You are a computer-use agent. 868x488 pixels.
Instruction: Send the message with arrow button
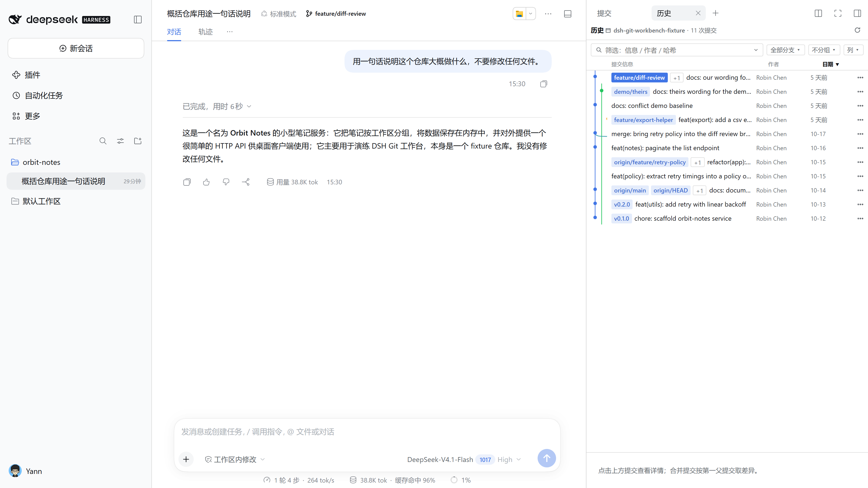pos(547,458)
